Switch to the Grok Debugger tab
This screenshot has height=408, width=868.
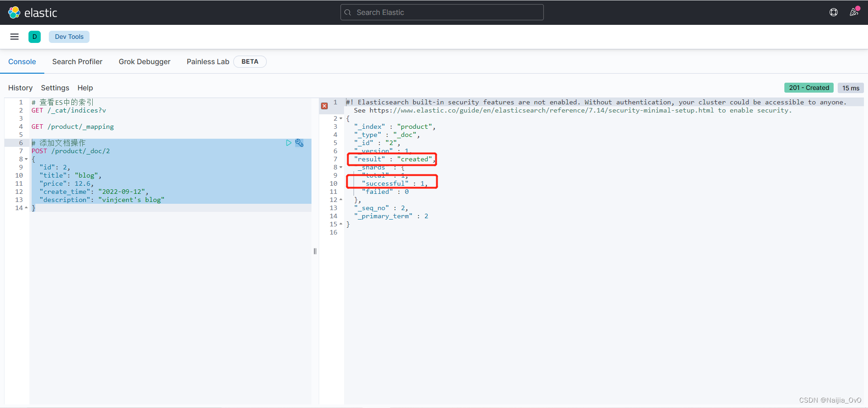pos(145,61)
